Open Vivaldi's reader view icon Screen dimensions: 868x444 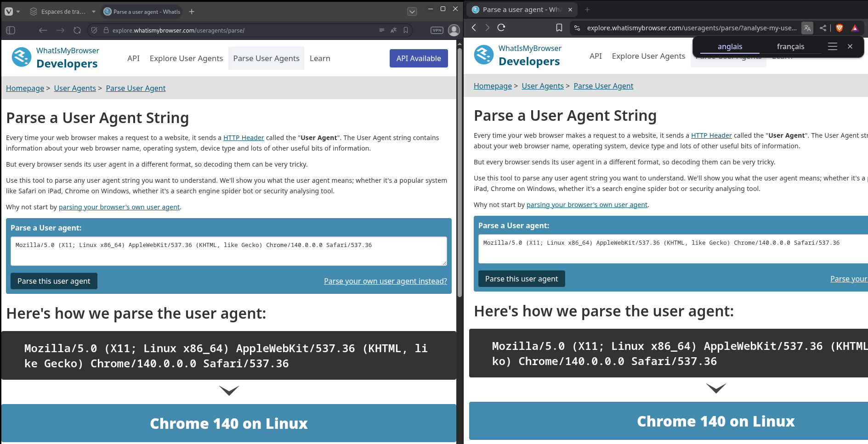[381, 30]
